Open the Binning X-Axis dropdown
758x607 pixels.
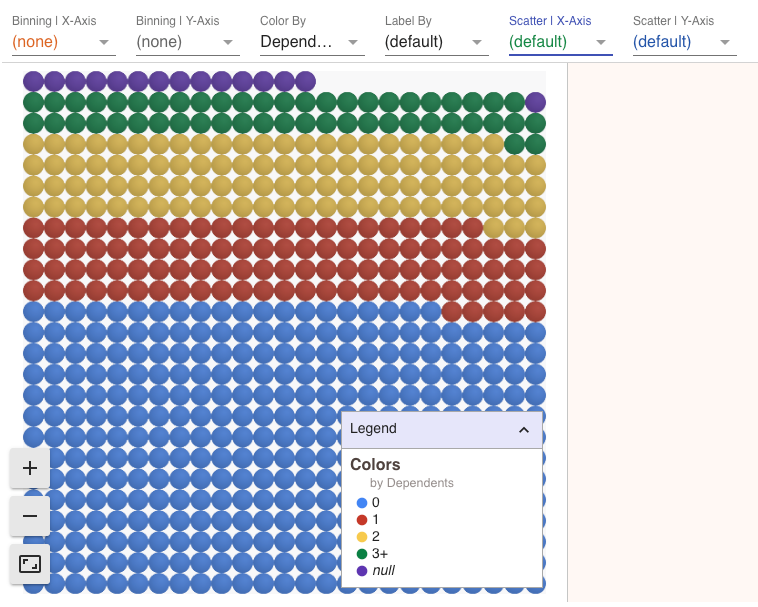pyautogui.click(x=63, y=42)
